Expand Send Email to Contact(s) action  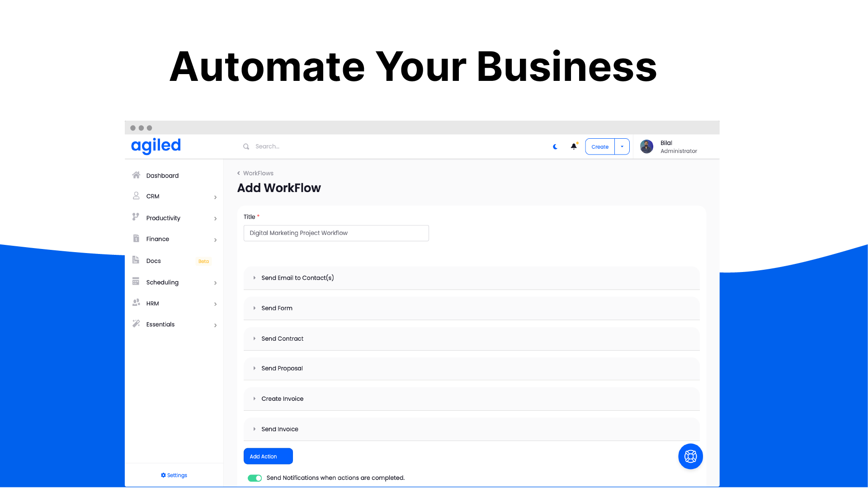click(255, 278)
